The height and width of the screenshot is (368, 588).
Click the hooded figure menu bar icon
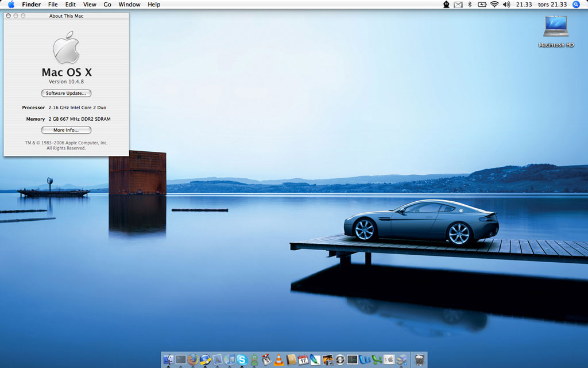(x=446, y=5)
